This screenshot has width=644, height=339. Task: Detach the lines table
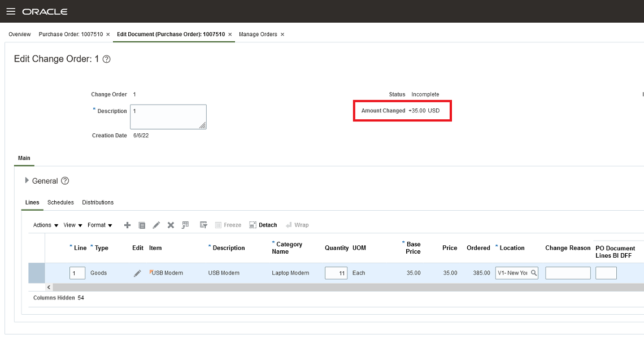click(263, 225)
